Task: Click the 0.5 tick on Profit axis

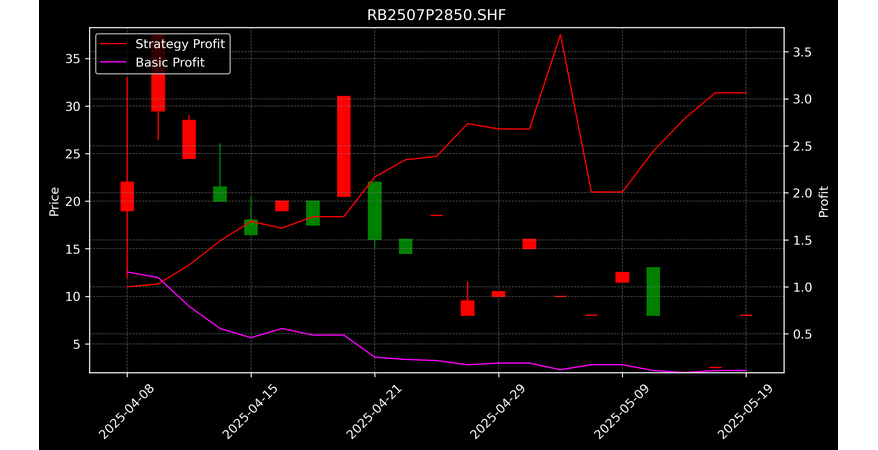Action: pyautogui.click(x=802, y=334)
